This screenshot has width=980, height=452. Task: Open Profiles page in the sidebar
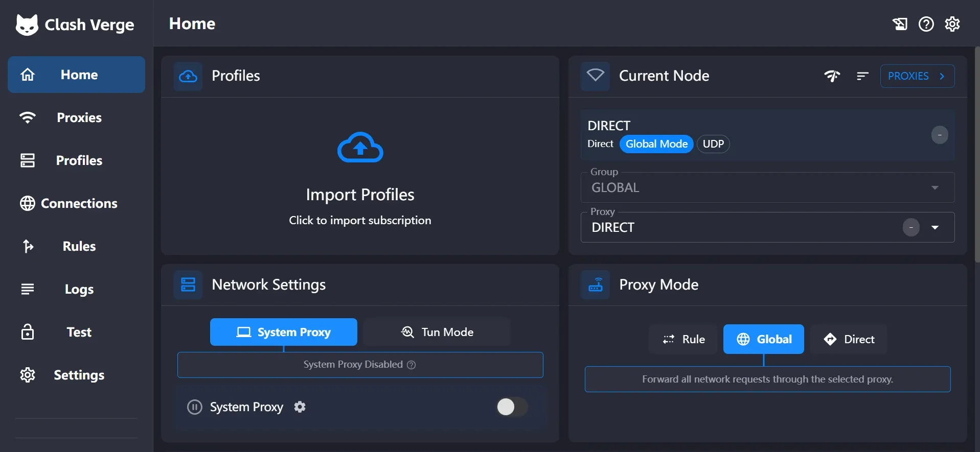76,160
